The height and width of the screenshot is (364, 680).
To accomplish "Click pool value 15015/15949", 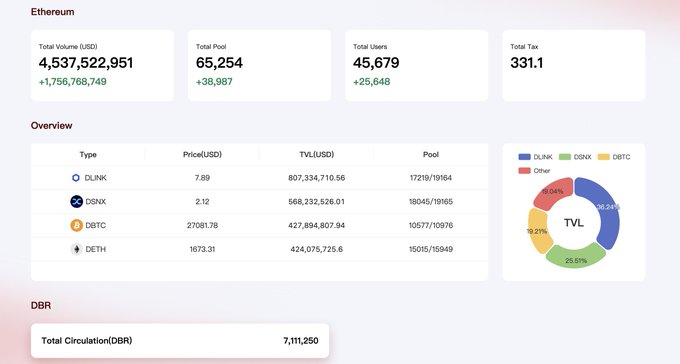I will (431, 249).
